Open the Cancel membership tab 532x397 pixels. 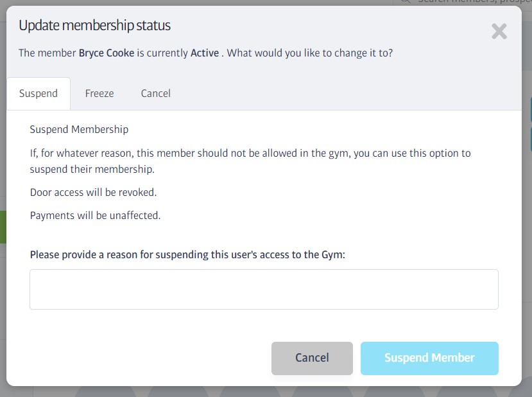(x=156, y=93)
